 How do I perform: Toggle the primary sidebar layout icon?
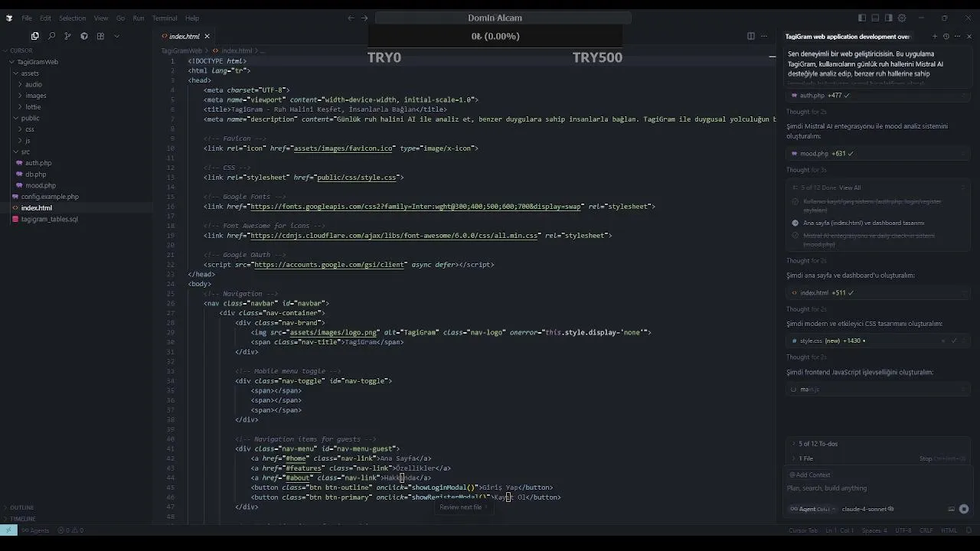861,18
